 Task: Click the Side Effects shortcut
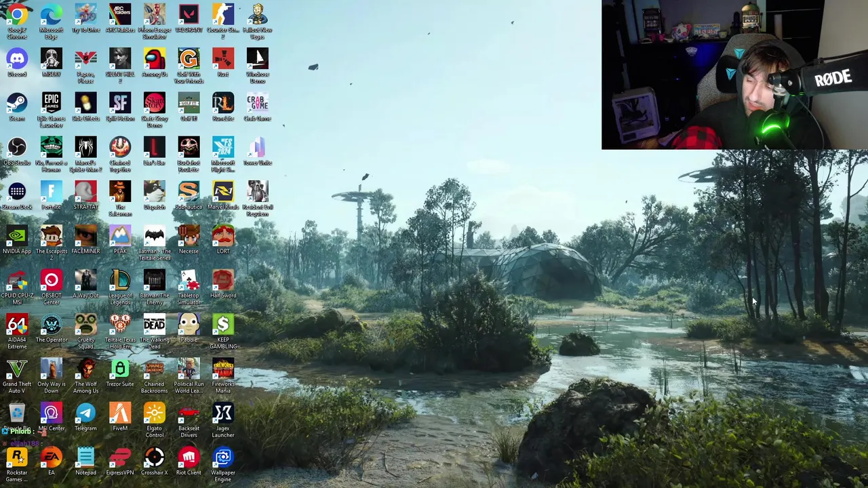[x=85, y=107]
